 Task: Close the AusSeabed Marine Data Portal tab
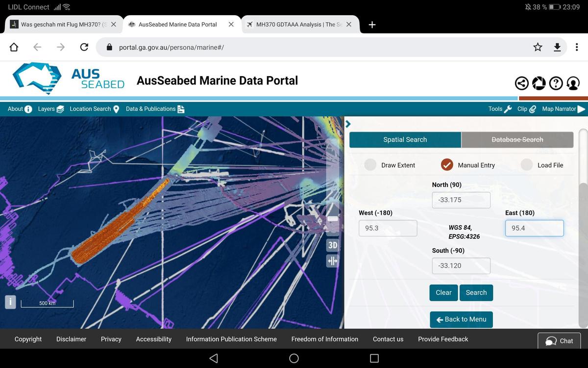(x=231, y=24)
